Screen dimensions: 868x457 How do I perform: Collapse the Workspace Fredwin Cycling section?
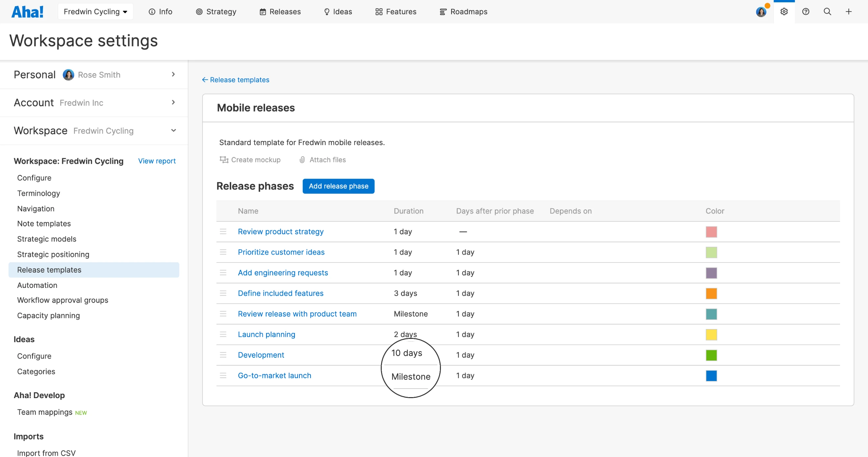(x=173, y=130)
